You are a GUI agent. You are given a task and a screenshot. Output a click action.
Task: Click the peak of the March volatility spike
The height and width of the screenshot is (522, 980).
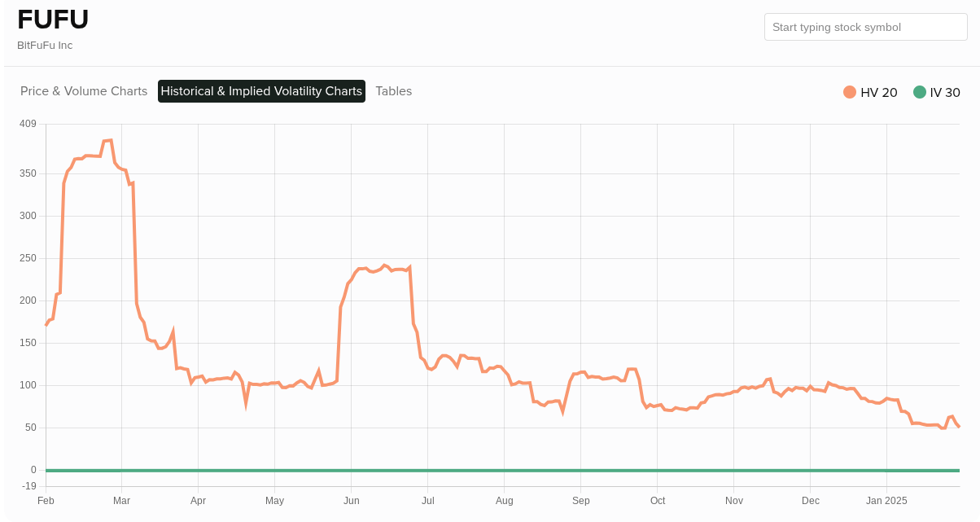click(x=107, y=140)
